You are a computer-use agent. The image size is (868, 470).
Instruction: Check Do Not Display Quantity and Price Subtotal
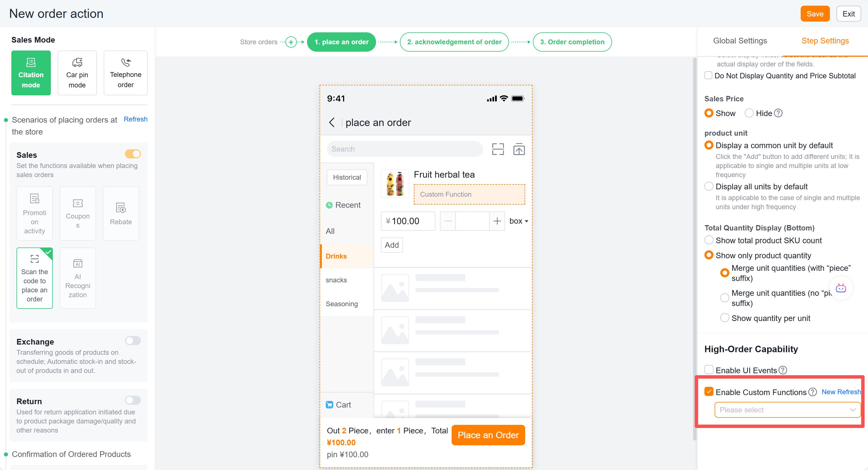pos(709,75)
